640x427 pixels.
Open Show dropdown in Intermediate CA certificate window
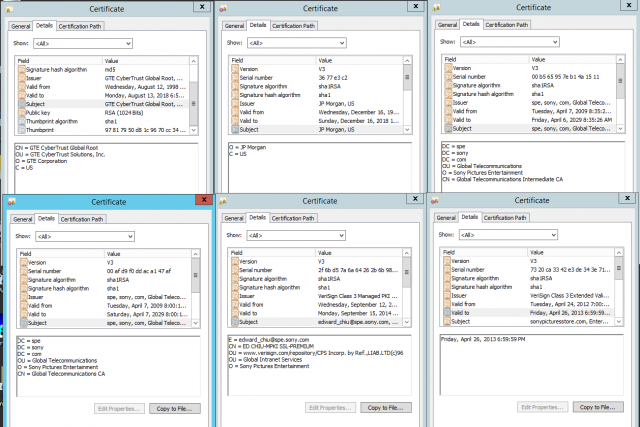(510, 42)
